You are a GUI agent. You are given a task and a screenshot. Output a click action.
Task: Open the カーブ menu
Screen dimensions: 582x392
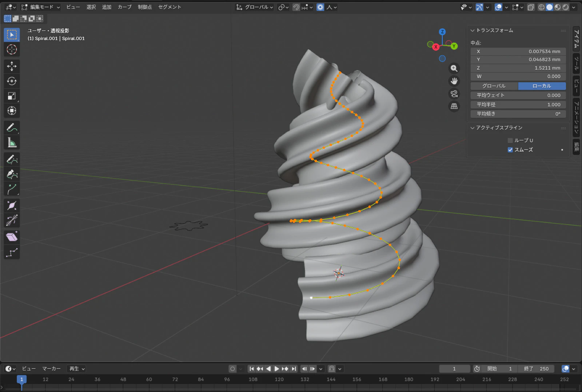click(124, 7)
